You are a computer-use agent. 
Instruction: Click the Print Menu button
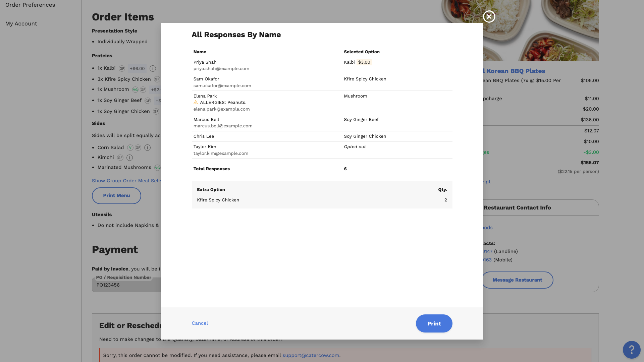(116, 196)
